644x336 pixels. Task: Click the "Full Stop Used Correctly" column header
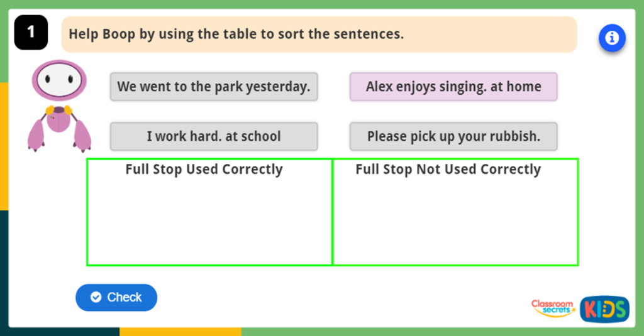(x=204, y=170)
